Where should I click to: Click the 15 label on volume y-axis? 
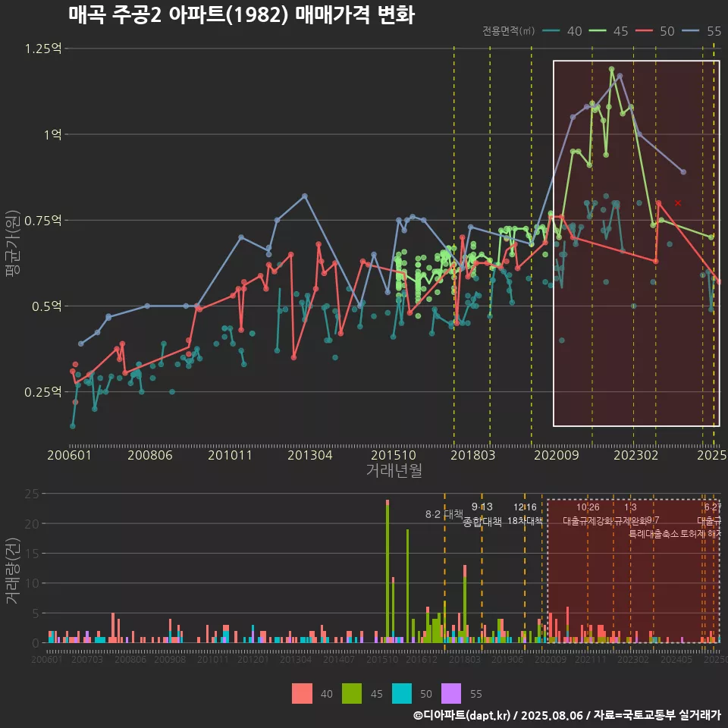(32, 554)
